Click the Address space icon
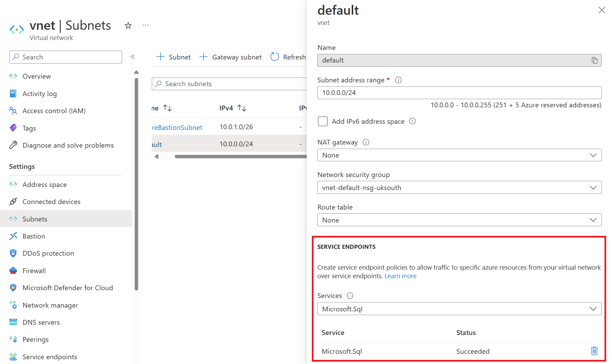The width and height of the screenshot is (612, 364). coord(13,184)
